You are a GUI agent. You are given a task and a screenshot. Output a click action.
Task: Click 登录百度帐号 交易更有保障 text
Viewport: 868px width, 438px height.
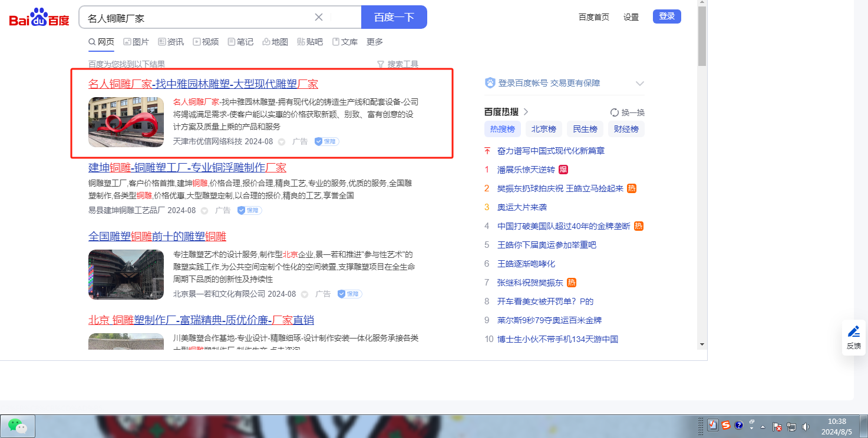[549, 83]
